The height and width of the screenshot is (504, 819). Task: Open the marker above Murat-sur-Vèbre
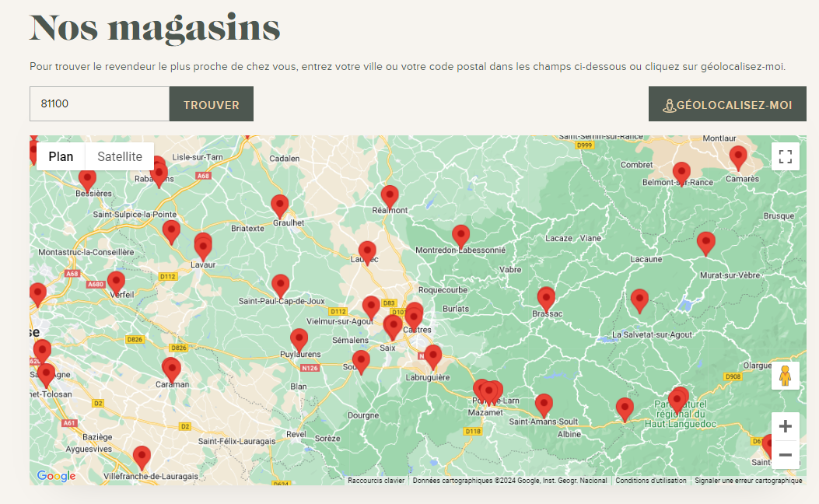click(x=705, y=243)
